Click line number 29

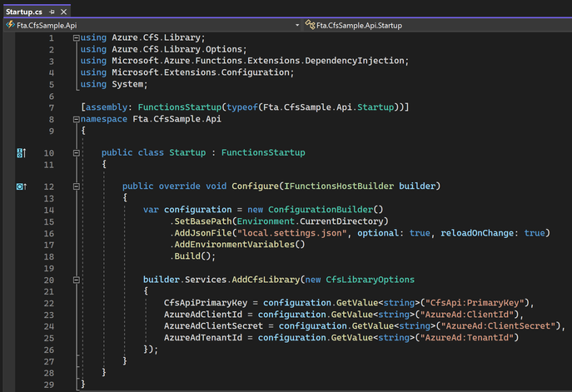coord(49,385)
